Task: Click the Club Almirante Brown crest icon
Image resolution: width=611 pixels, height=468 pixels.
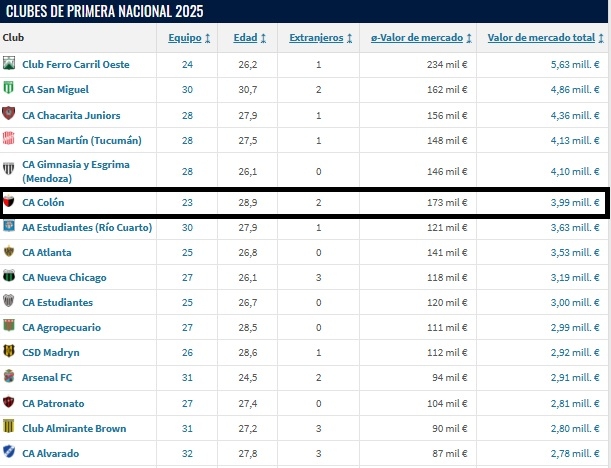Action: (x=9, y=428)
